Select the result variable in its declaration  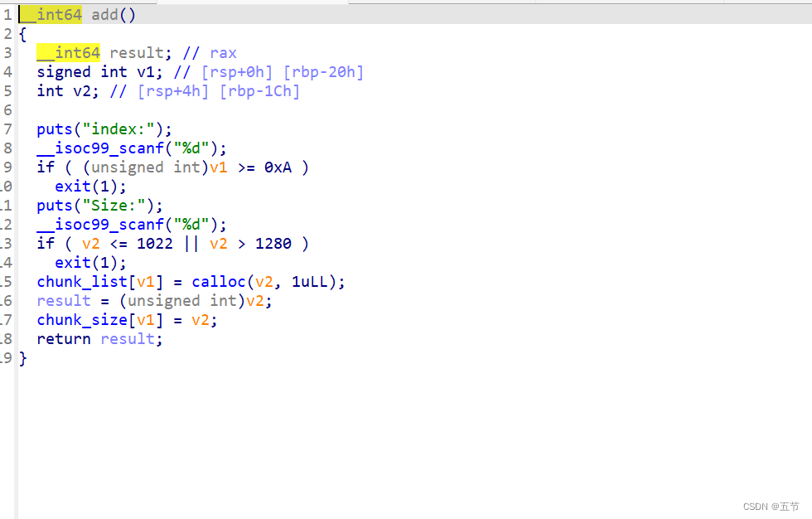pos(137,53)
